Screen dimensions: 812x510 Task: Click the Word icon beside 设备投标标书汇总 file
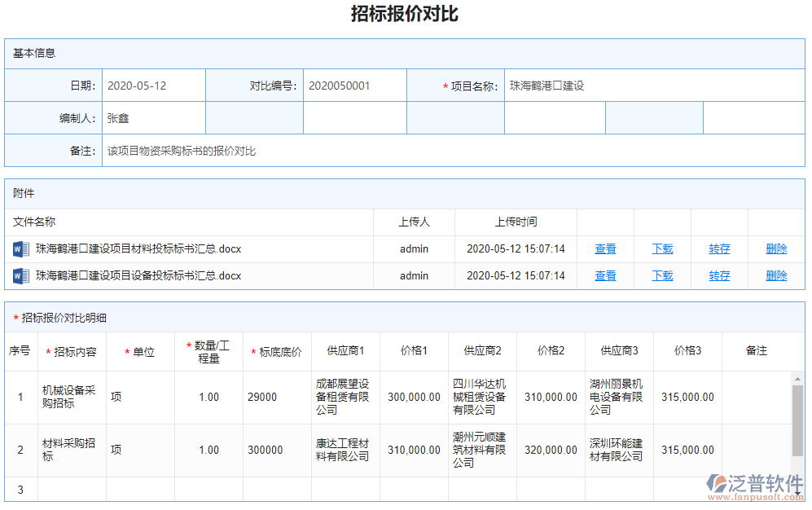pyautogui.click(x=20, y=275)
